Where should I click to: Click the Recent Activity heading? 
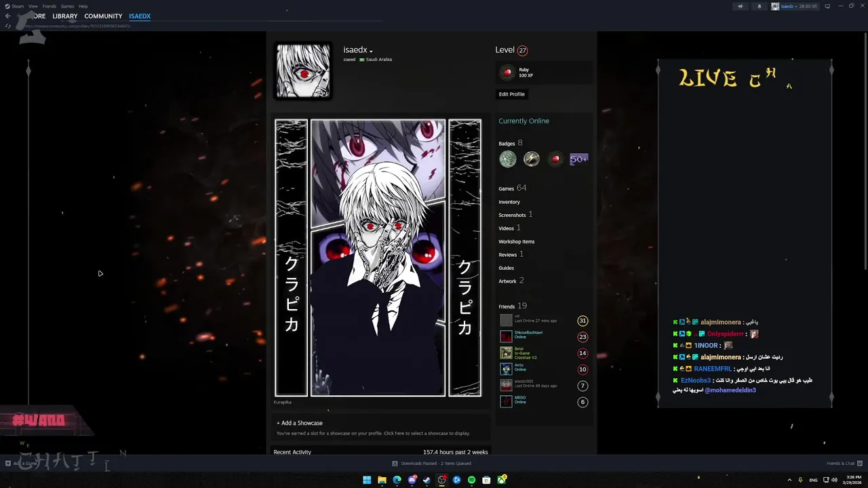[x=292, y=452]
